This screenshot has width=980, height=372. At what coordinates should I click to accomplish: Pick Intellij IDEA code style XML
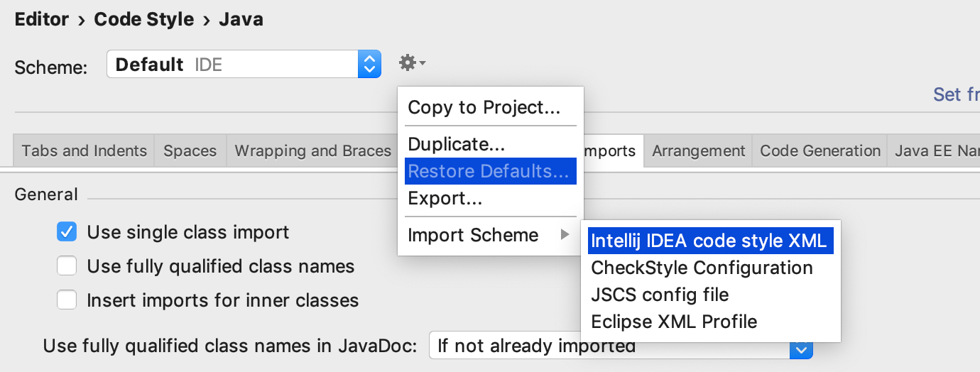coord(709,241)
